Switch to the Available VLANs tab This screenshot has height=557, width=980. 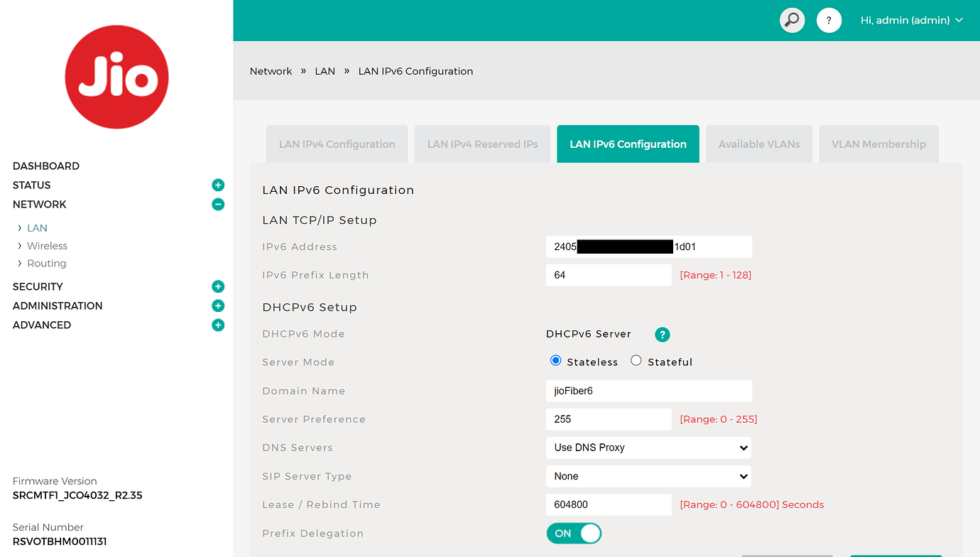[758, 144]
